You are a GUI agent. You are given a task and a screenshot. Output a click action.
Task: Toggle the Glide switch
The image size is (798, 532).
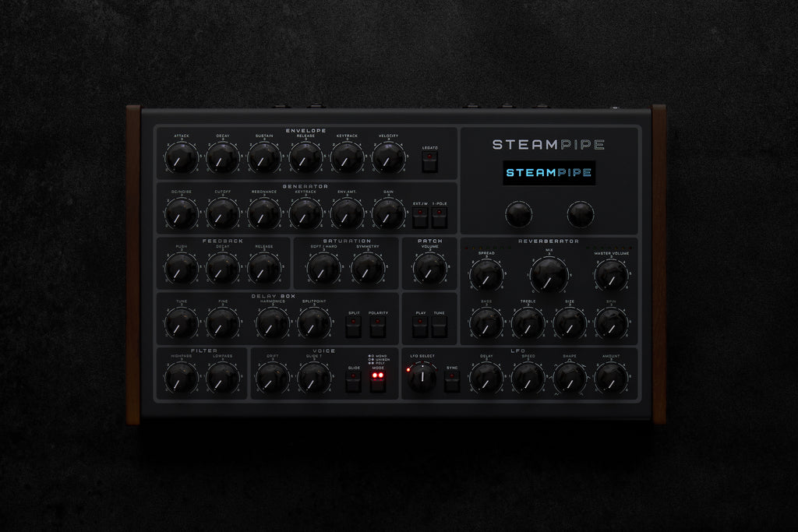click(354, 382)
